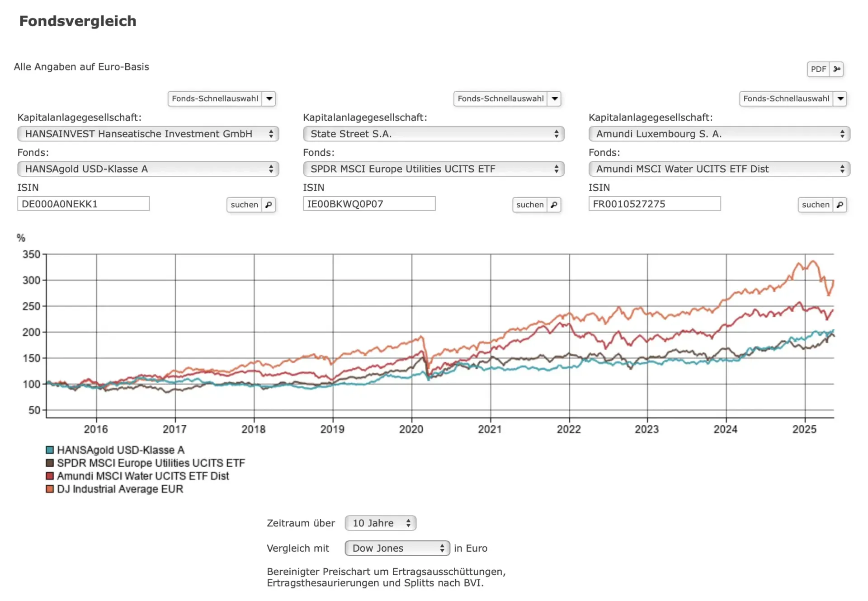Screen dimensions: 868x601
Task: Click brown SPDR MSCI legend swatch
Action: click(50, 463)
